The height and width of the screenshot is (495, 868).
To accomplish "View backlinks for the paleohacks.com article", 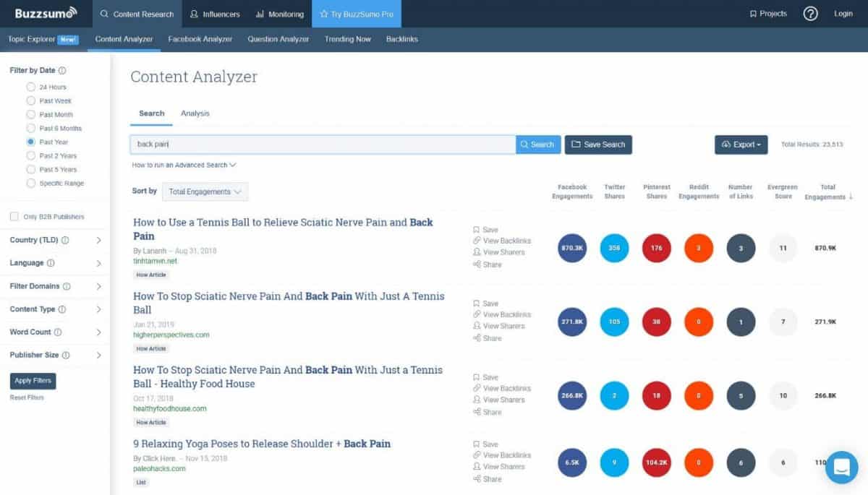I will (502, 455).
